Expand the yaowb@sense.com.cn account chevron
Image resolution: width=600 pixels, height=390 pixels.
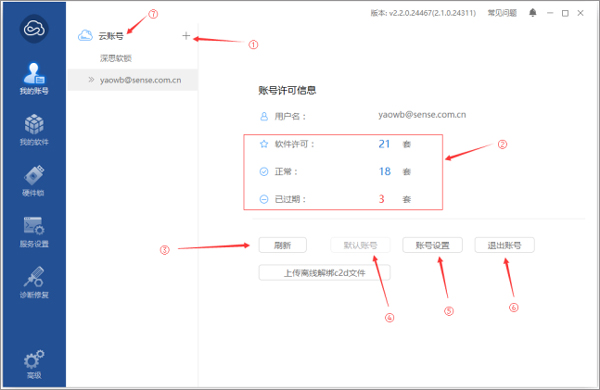[x=91, y=80]
